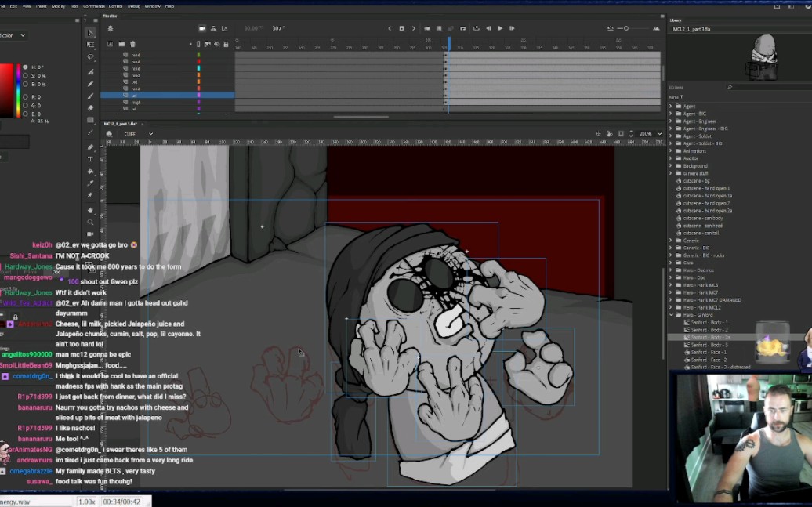Select the Lasso tool

90,57
